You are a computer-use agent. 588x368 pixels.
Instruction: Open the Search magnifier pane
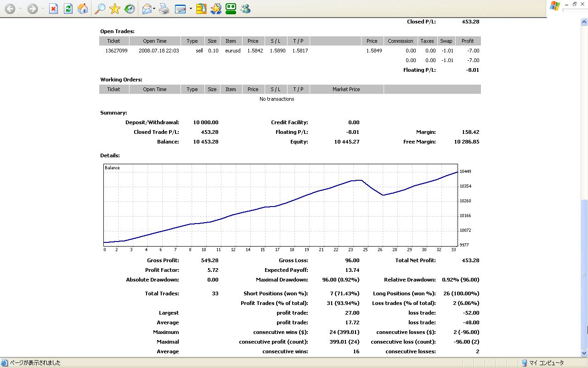[99, 9]
